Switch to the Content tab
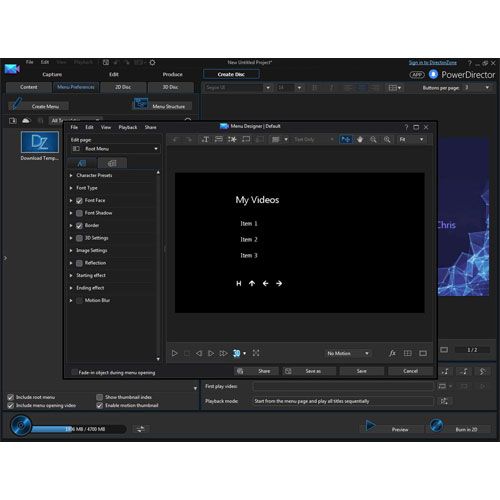Screen dimensions: 500x500 click(x=29, y=87)
